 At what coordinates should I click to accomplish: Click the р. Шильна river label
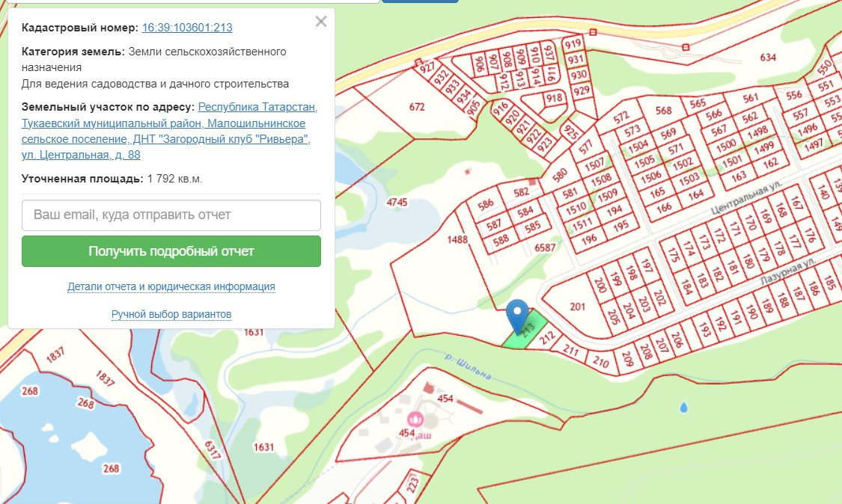coord(468,366)
